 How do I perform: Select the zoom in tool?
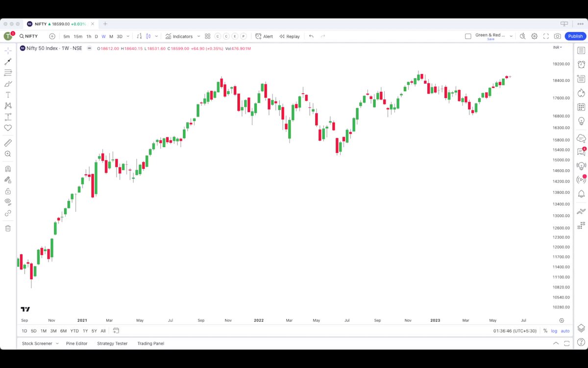pyautogui.click(x=8, y=154)
